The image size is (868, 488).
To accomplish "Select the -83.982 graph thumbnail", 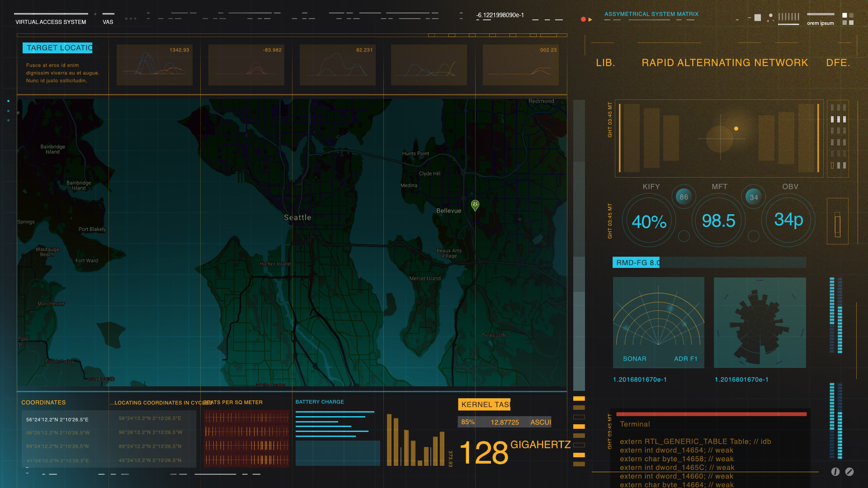I will click(246, 65).
